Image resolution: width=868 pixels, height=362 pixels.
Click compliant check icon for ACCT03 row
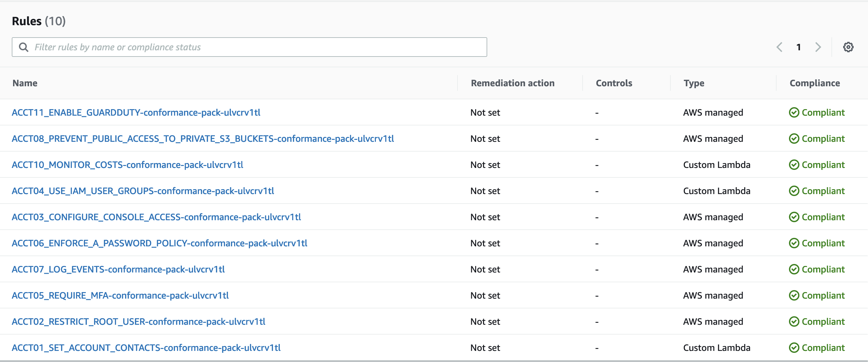point(794,217)
